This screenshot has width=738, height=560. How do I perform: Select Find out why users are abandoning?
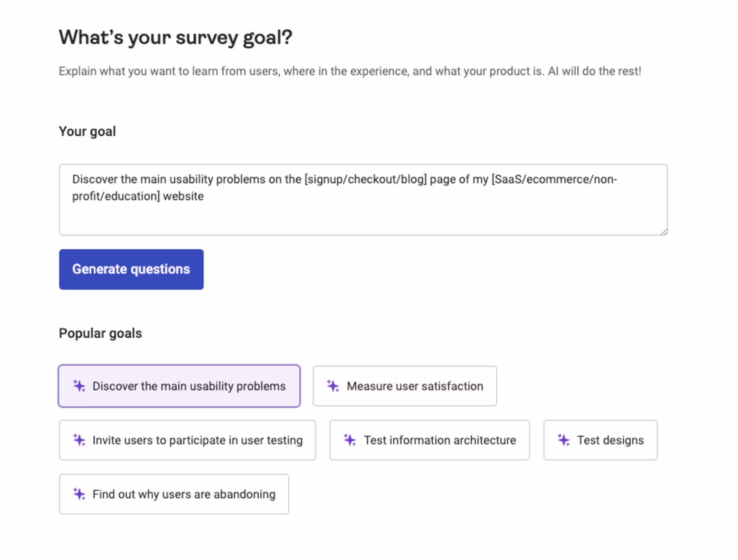[x=174, y=494]
